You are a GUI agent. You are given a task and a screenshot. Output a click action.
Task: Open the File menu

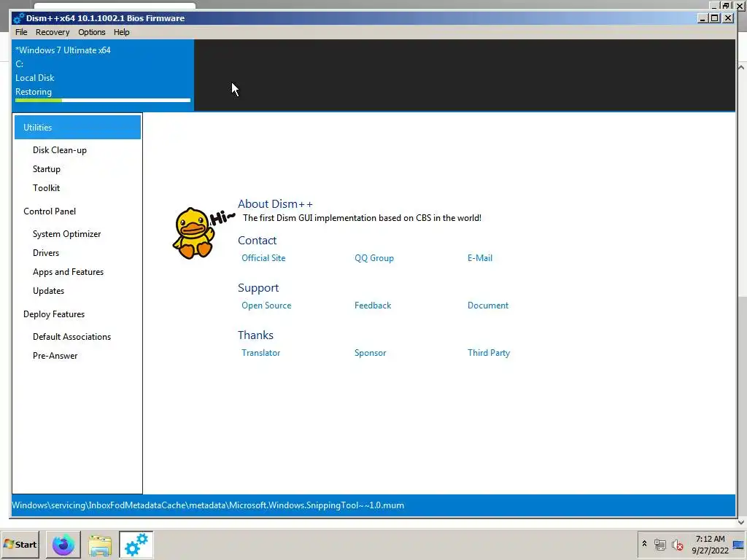(x=21, y=32)
